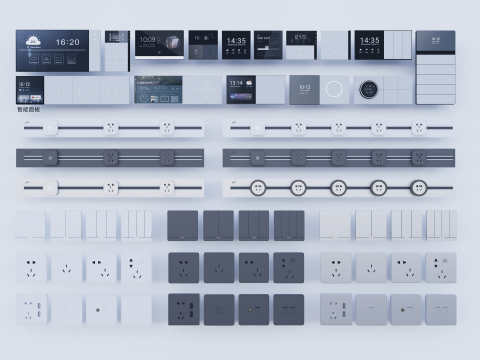Select the dark single data port plate
Screen dimensions: 480x360
click(219, 310)
